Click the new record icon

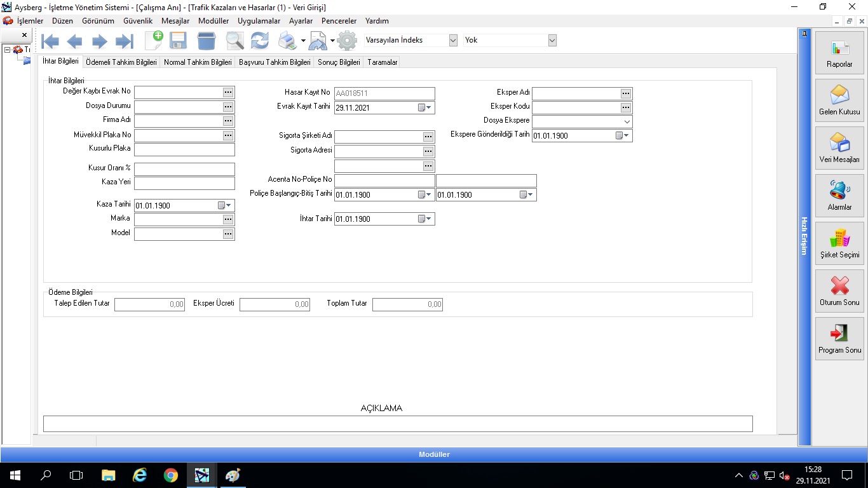click(154, 41)
